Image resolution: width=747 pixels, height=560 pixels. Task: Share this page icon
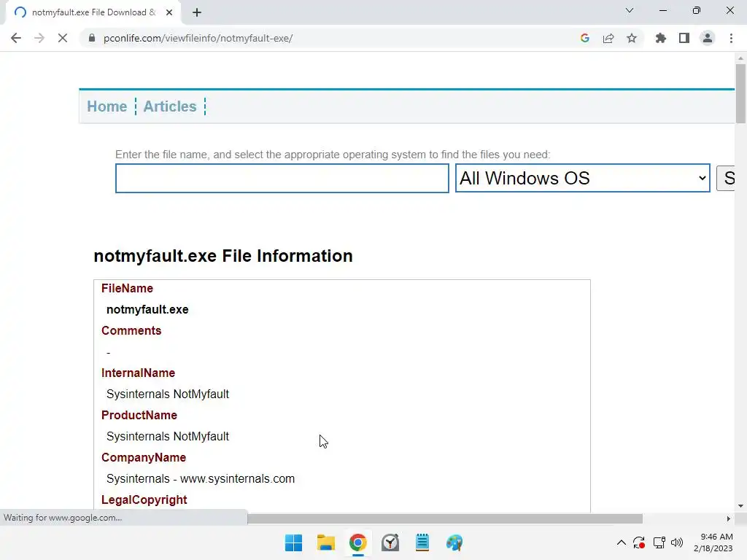[608, 38]
